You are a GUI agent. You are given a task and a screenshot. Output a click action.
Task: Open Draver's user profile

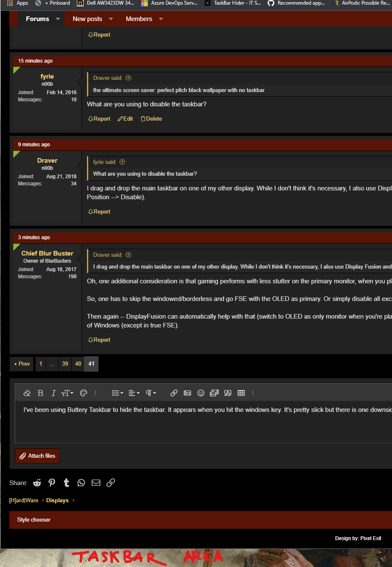point(47,161)
